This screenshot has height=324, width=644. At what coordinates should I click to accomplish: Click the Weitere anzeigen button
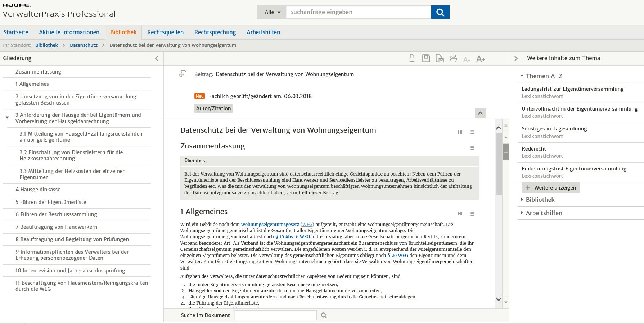tap(551, 188)
